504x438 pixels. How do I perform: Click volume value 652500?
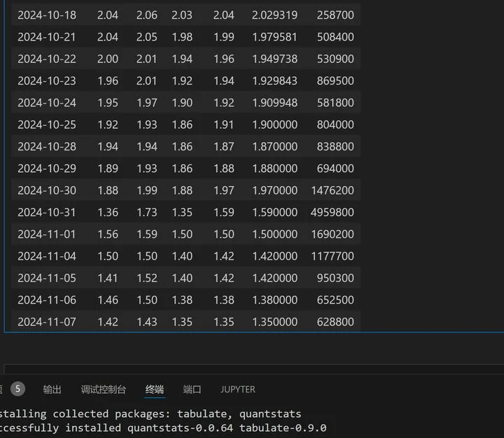(335, 300)
